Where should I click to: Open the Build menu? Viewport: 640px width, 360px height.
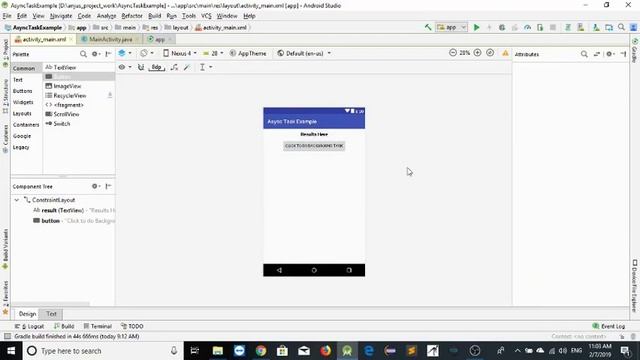point(154,16)
